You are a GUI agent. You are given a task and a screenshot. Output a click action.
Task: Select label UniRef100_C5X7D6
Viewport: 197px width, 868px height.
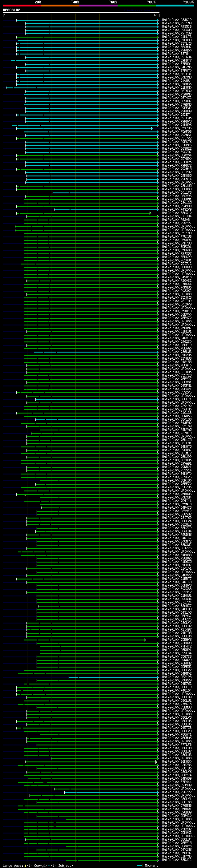[177, 128]
